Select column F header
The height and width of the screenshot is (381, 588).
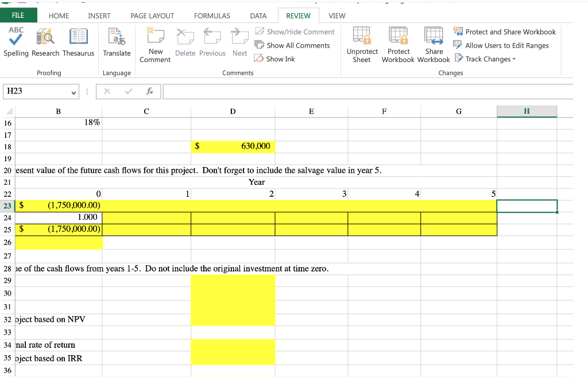pos(384,111)
